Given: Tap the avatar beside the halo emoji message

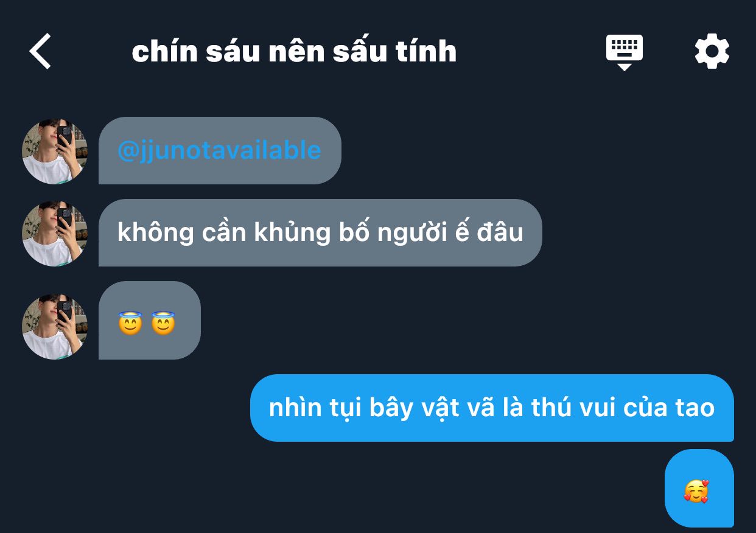Looking at the screenshot, I should pyautogui.click(x=55, y=326).
